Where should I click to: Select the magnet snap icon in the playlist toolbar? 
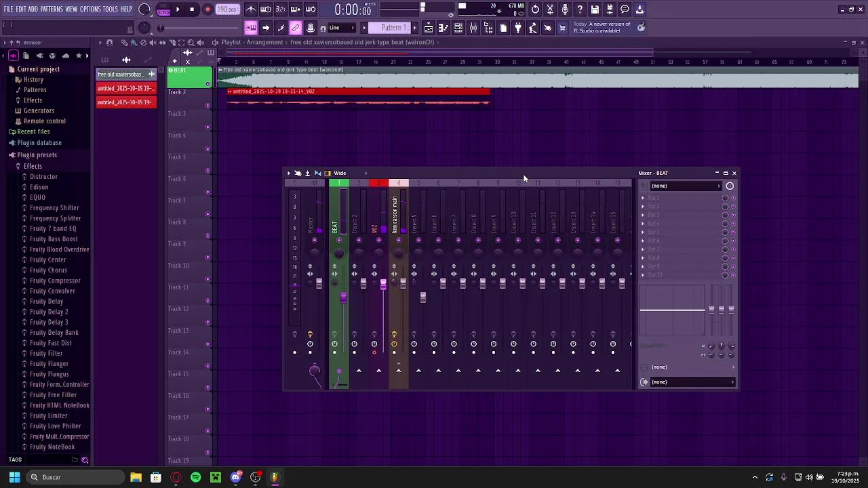tap(109, 43)
